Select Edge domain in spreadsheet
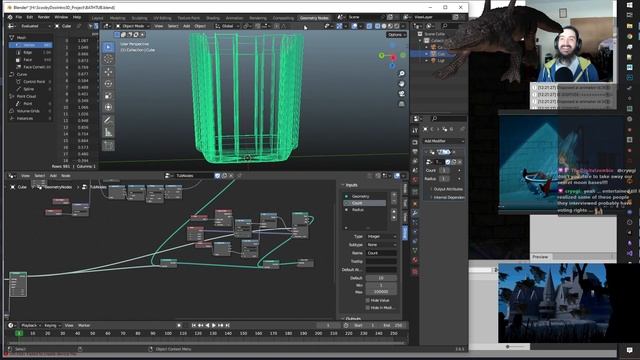640x360 pixels. [x=31, y=52]
